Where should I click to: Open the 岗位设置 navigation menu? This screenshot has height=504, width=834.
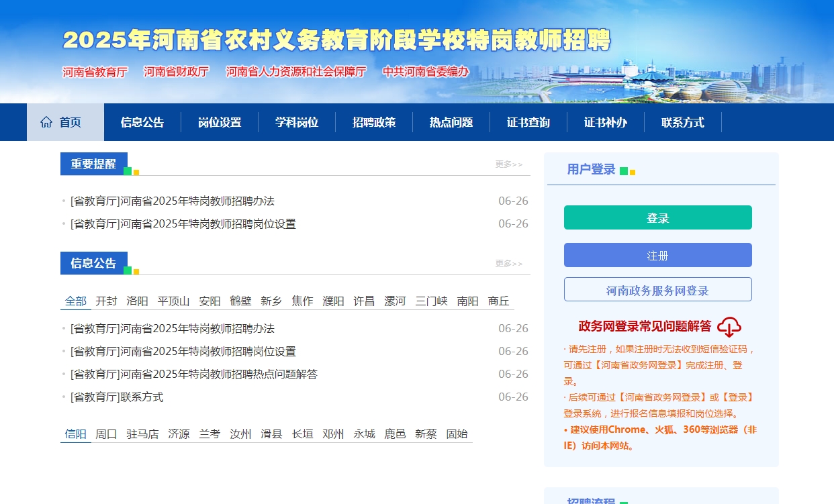220,121
